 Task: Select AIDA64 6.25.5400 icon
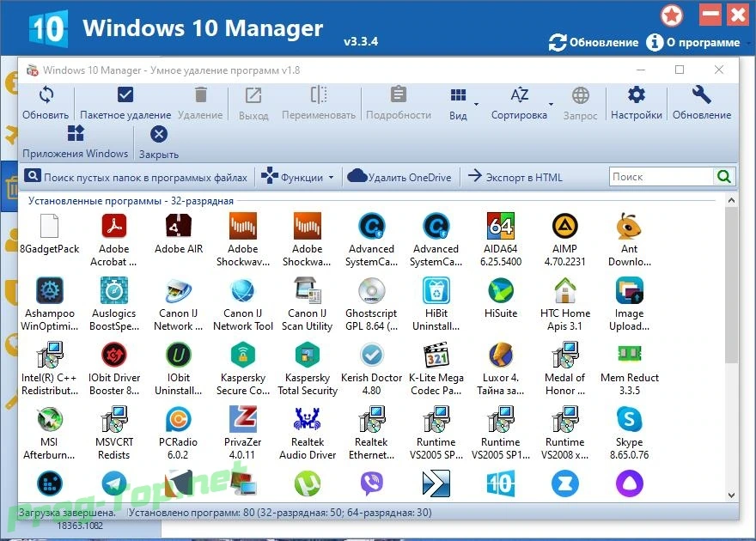[501, 226]
